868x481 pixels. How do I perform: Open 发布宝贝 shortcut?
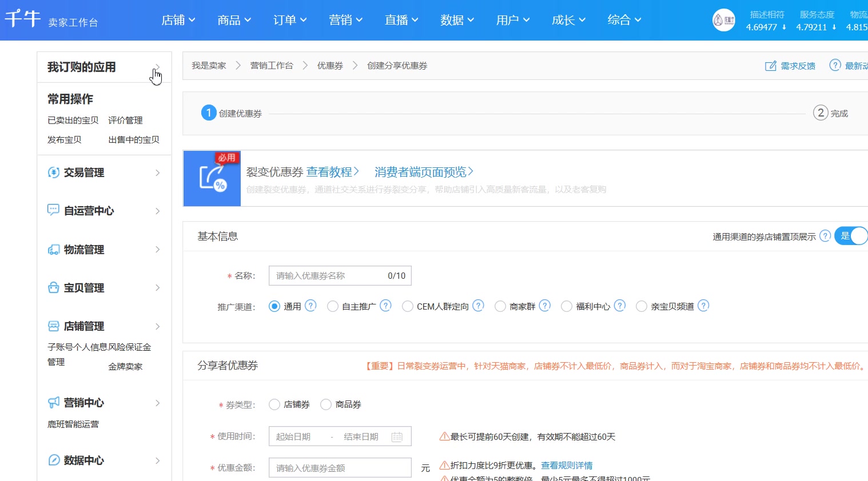tap(65, 140)
